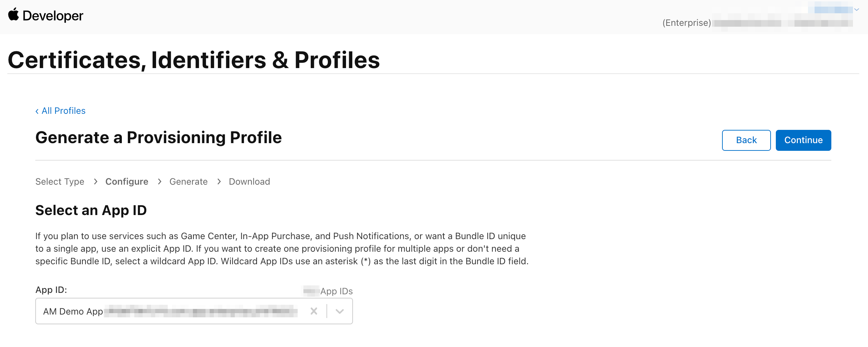The height and width of the screenshot is (347, 868).
Task: Select the Select Type step
Action: [60, 182]
